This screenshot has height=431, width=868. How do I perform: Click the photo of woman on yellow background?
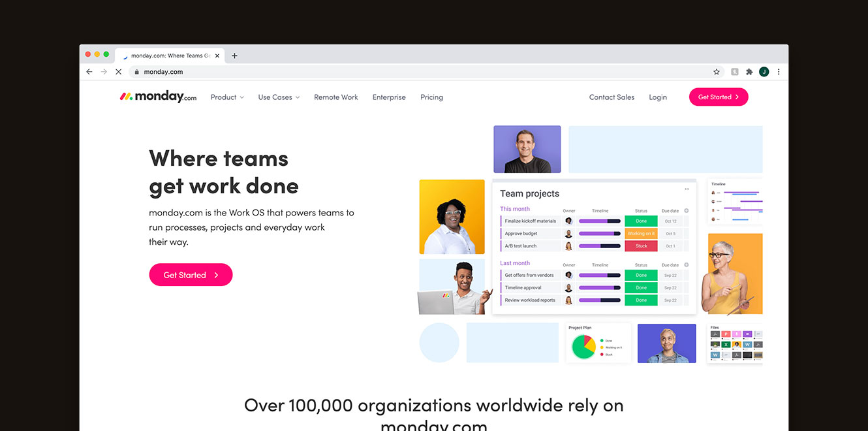coord(452,217)
